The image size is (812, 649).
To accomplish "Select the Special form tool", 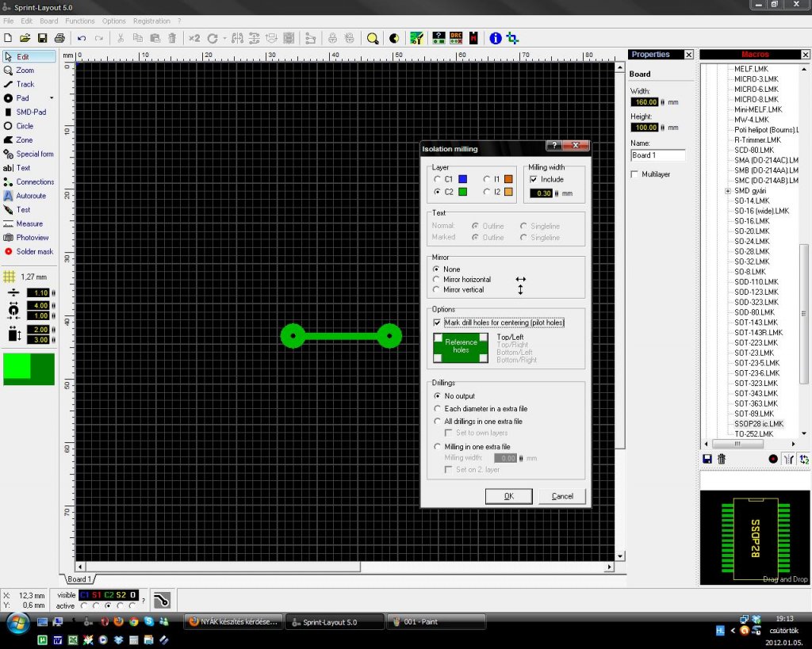I will pos(29,154).
